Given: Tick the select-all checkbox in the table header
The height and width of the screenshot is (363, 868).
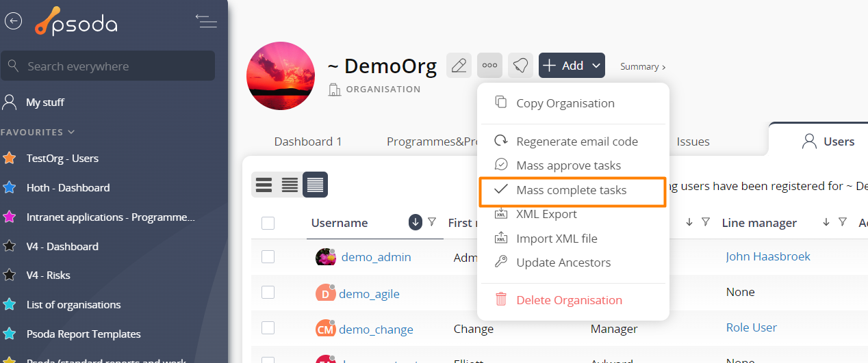Looking at the screenshot, I should [x=268, y=223].
